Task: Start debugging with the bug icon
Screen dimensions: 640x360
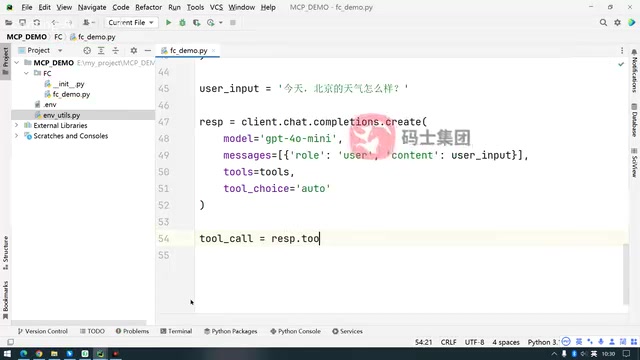Action: (182, 22)
